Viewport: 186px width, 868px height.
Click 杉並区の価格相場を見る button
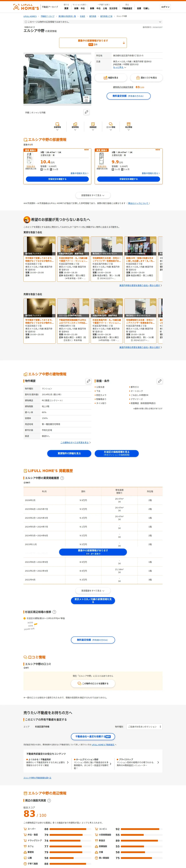coord(117,454)
